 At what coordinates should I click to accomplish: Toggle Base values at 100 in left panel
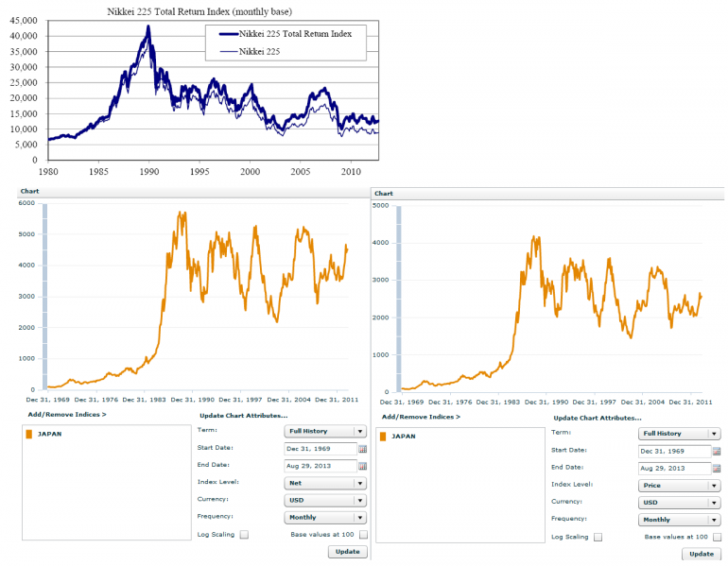363,535
